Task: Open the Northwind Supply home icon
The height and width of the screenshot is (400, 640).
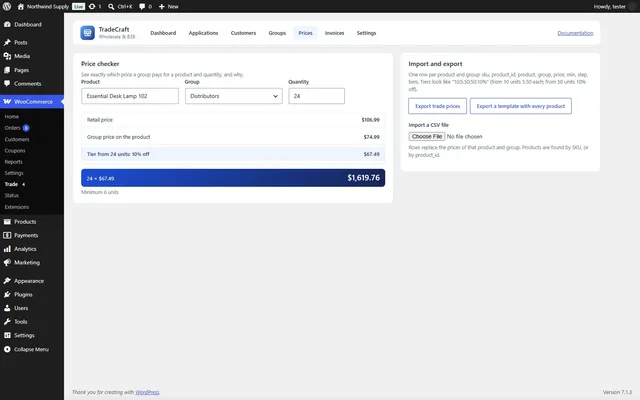Action: (21, 7)
